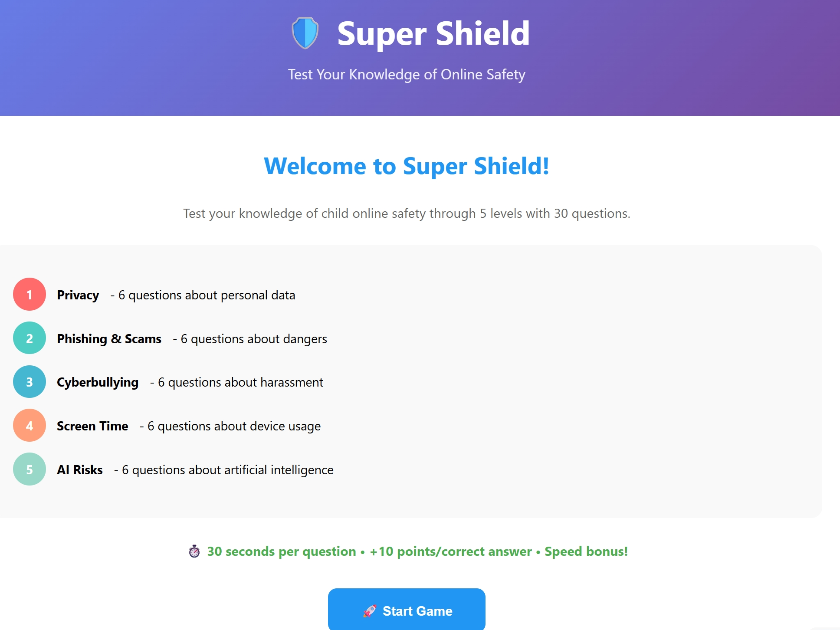Screen dimensions: 840x630
Task: Click the stopwatch icon near the scoring info
Action: [194, 551]
